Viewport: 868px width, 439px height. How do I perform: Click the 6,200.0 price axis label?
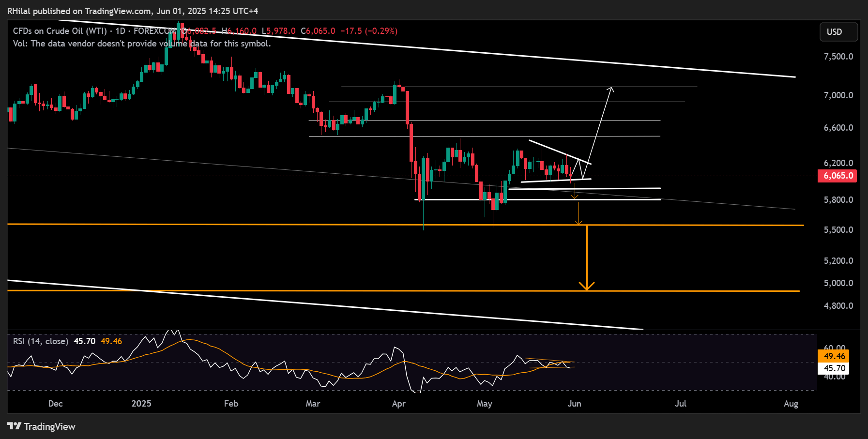(x=838, y=163)
